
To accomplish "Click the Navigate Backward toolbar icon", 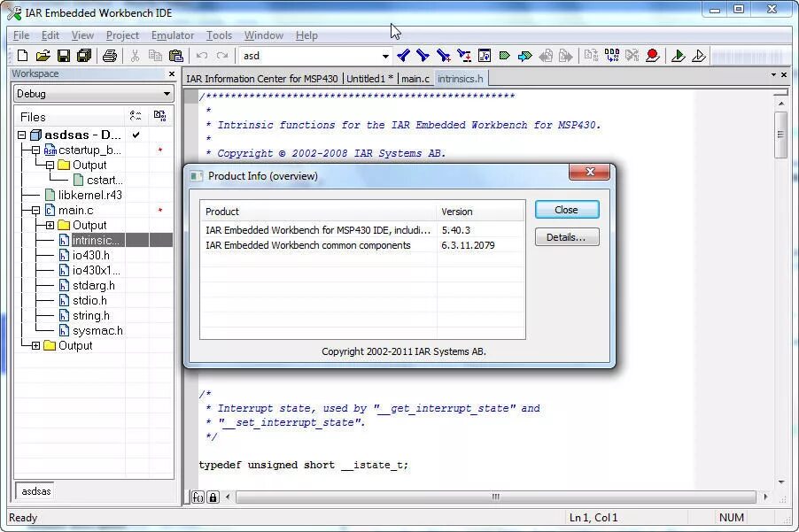I will click(546, 56).
